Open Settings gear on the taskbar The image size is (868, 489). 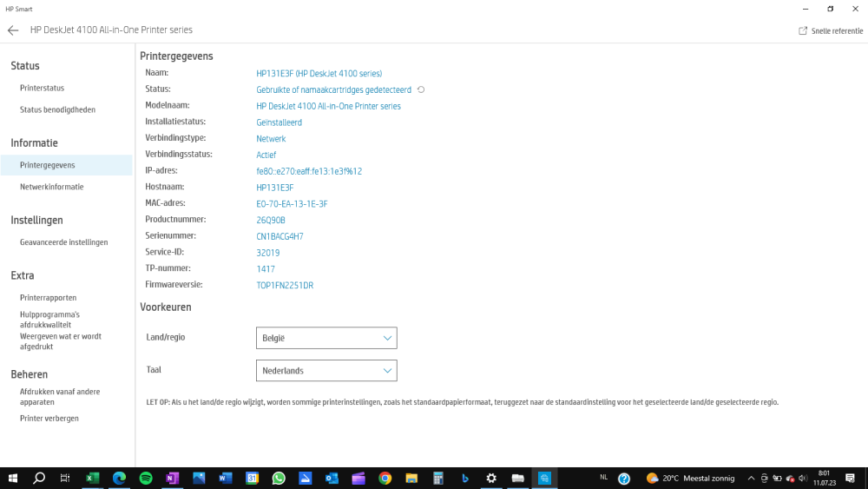coord(491,478)
